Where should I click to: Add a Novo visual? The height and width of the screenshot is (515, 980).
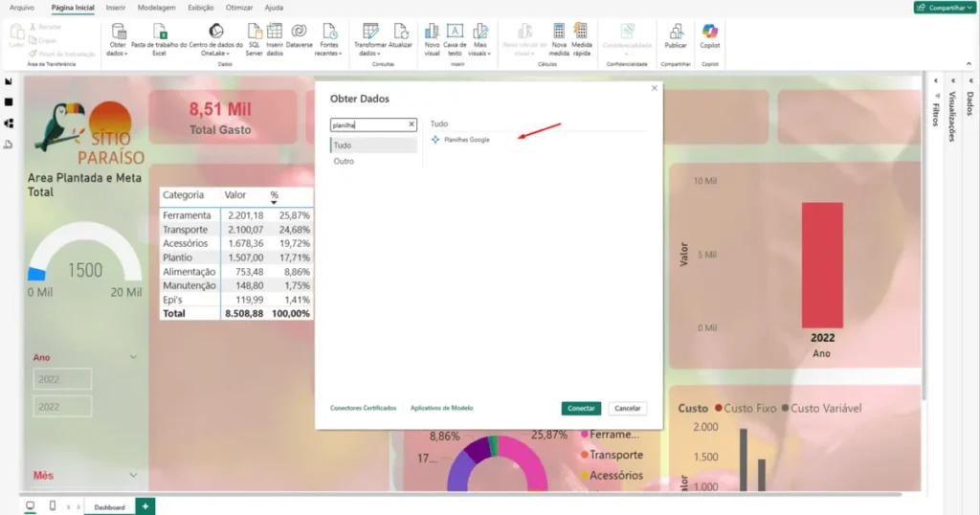tap(432, 39)
